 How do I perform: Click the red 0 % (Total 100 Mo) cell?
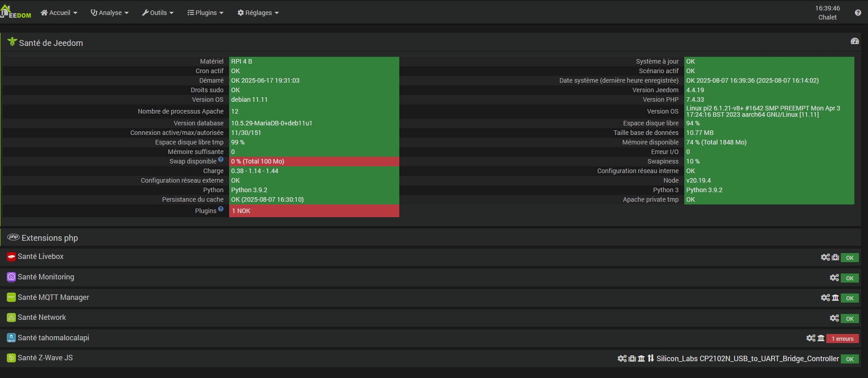coord(314,161)
